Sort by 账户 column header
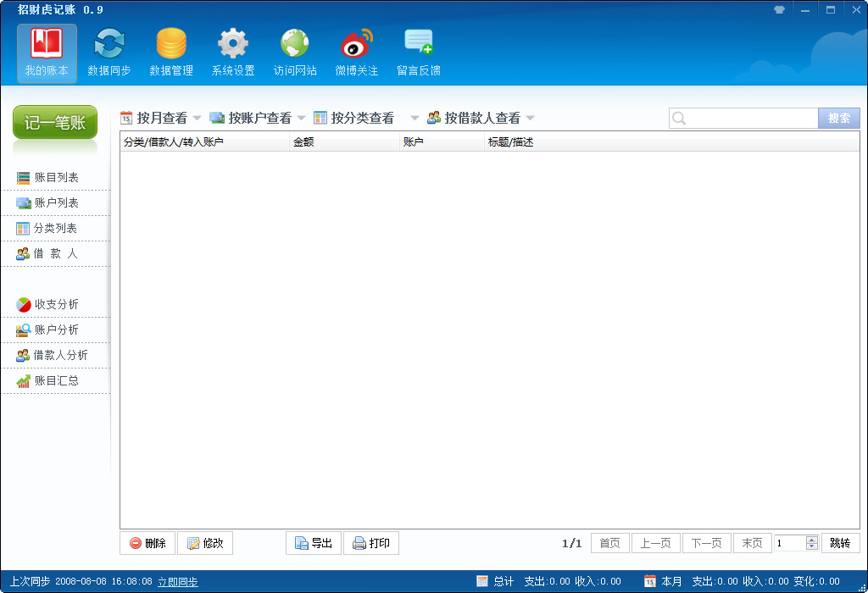This screenshot has height=593, width=868. (442, 142)
